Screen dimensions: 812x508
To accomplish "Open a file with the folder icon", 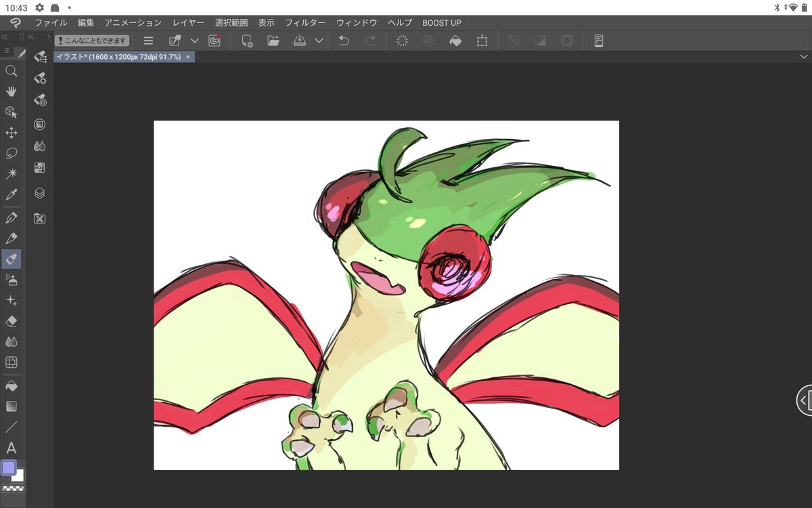I will click(273, 41).
